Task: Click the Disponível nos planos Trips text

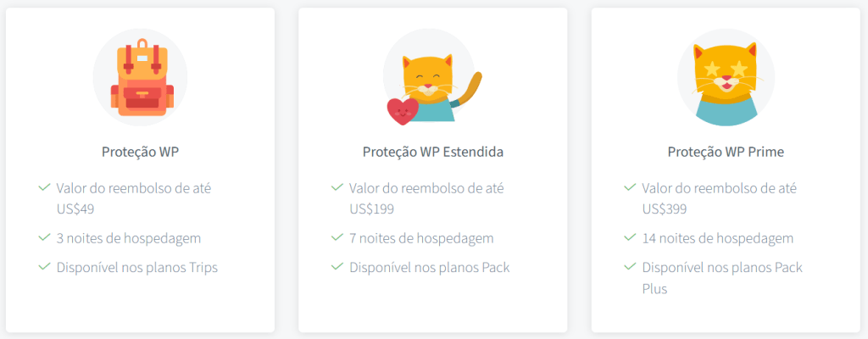Action: [137, 268]
